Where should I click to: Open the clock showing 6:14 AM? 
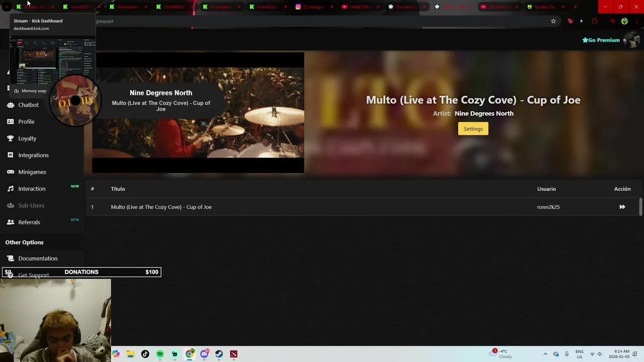pos(619,354)
